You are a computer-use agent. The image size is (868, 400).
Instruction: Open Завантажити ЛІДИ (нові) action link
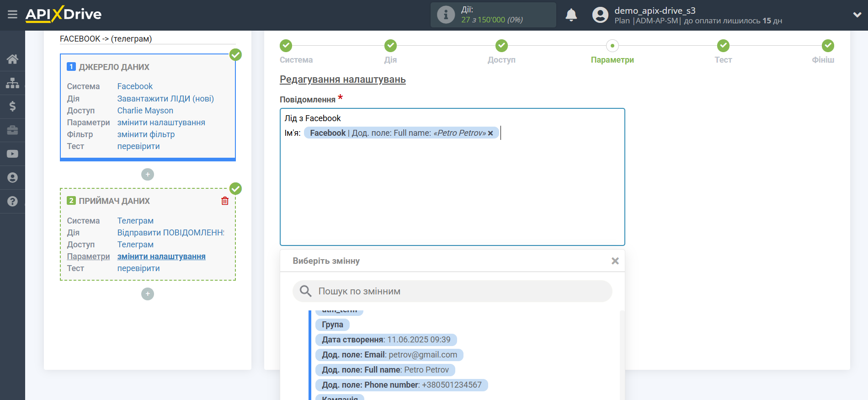tap(165, 99)
